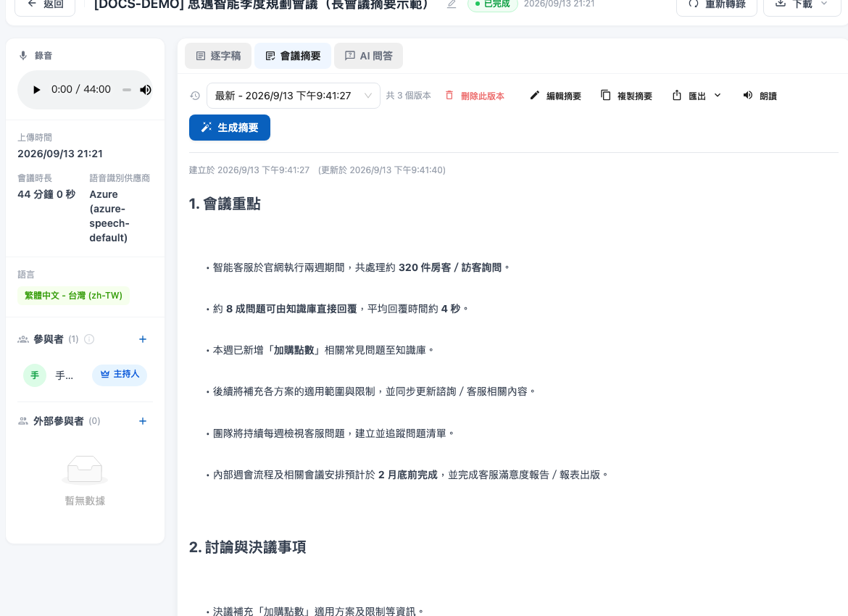The image size is (848, 616).
Task: Click the 重新轉錄 re-transcribe button
Action: click(717, 4)
